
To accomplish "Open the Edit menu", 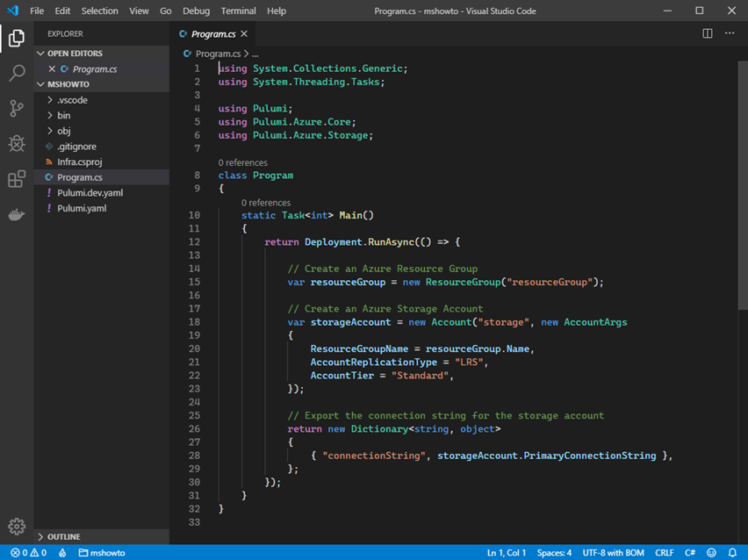I will 62,11.
